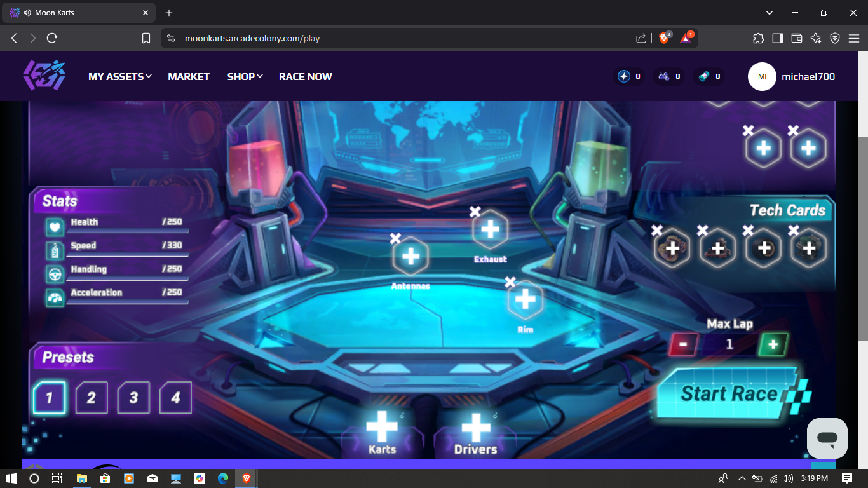Add the gear-shaped first Tech Card slot
This screenshot has height=488, width=868.
click(x=672, y=248)
